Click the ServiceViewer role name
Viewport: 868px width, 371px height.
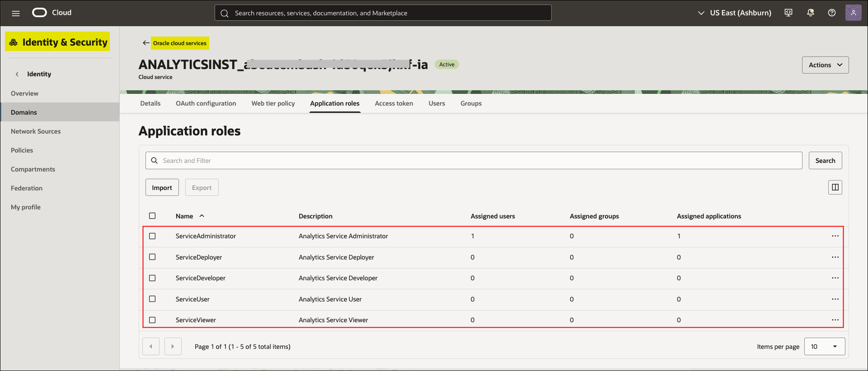(196, 320)
